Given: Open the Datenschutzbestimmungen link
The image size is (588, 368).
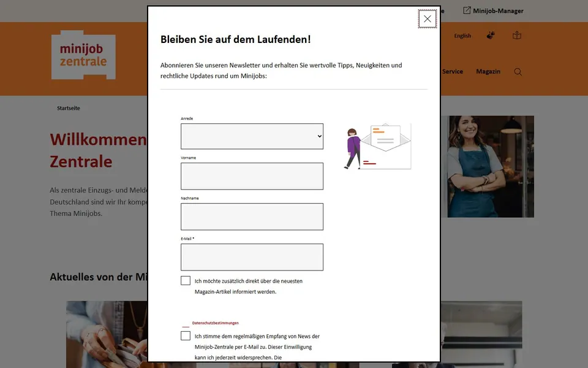Looking at the screenshot, I should pyautogui.click(x=215, y=323).
